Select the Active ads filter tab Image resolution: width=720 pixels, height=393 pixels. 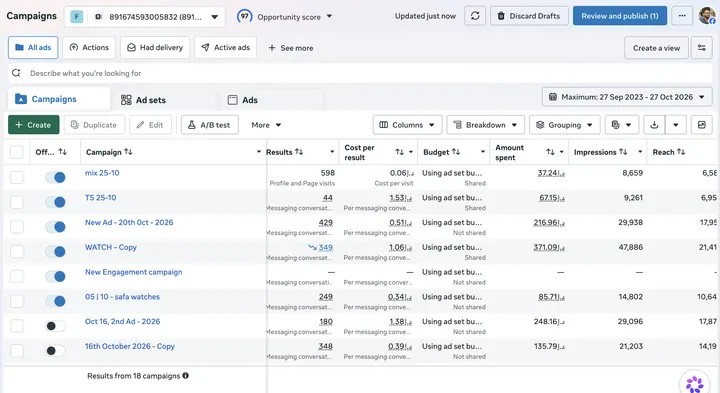coord(225,48)
